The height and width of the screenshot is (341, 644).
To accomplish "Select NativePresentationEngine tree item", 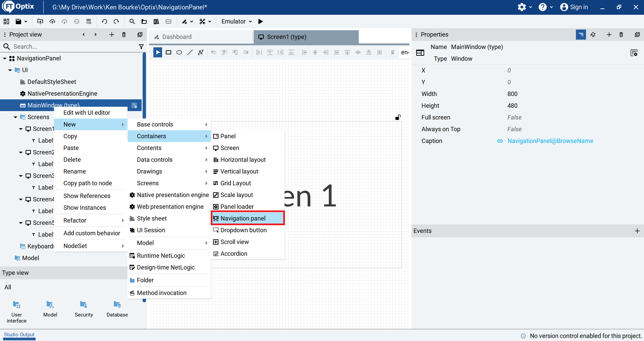I will (62, 94).
